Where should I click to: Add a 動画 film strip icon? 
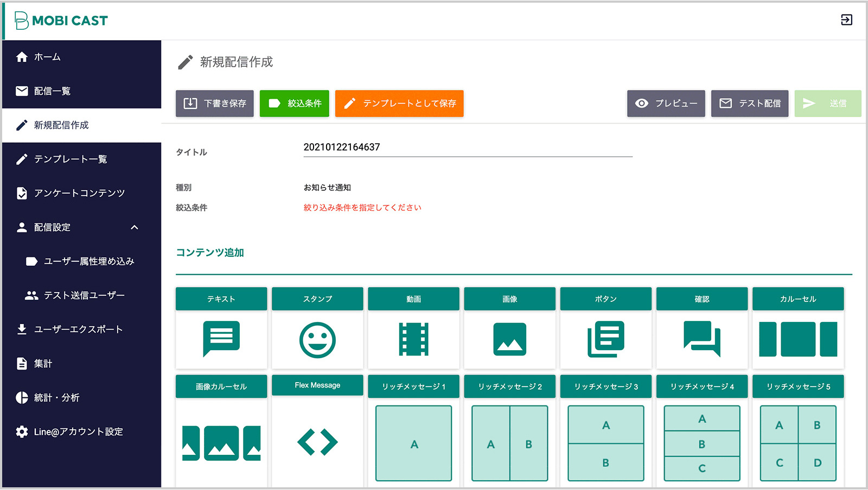(413, 339)
